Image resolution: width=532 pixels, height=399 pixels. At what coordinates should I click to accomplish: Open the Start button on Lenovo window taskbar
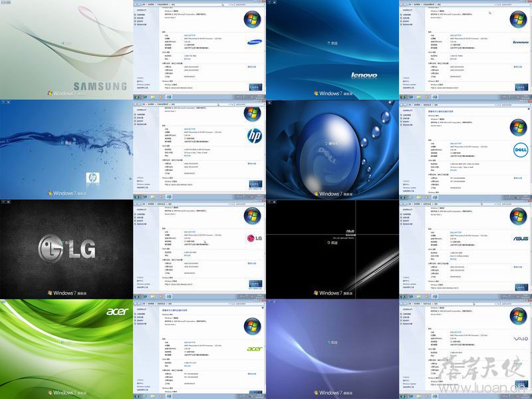pyautogui.click(x=403, y=97)
